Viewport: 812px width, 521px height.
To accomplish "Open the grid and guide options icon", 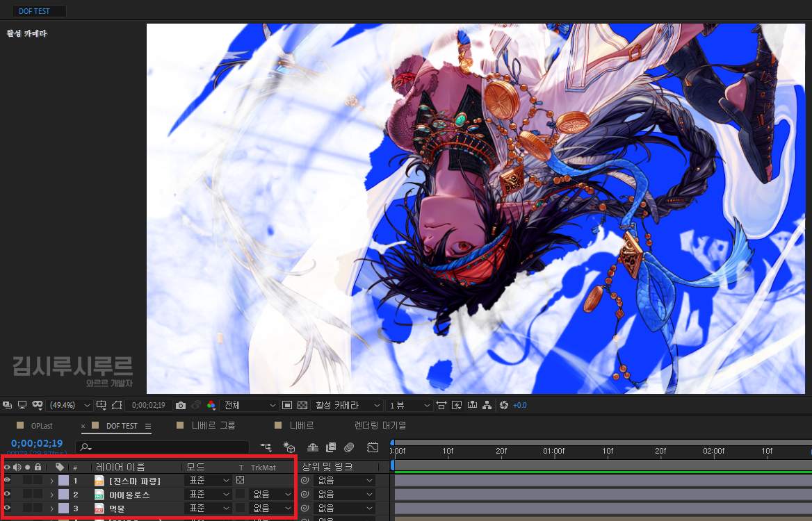I will (x=101, y=405).
